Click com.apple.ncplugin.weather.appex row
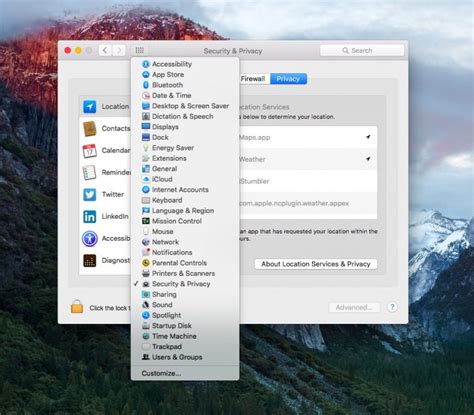The width and height of the screenshot is (474, 415). pos(308,203)
